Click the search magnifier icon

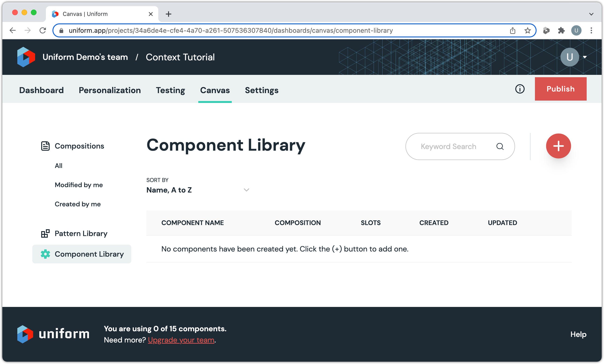[500, 146]
